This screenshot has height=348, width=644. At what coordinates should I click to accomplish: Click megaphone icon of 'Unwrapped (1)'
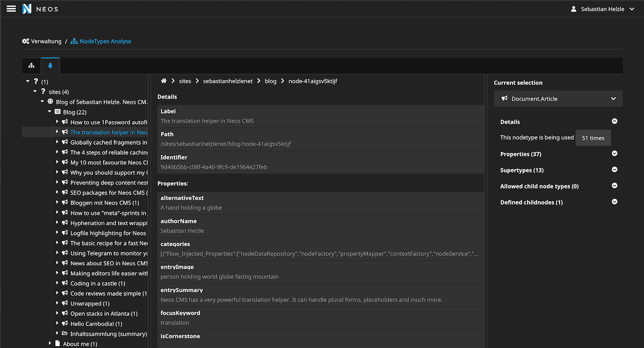pos(64,303)
